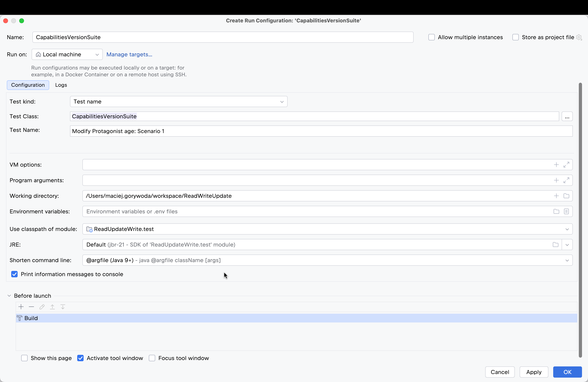Browse for JRE folder
The width and height of the screenshot is (588, 382).
click(555, 245)
